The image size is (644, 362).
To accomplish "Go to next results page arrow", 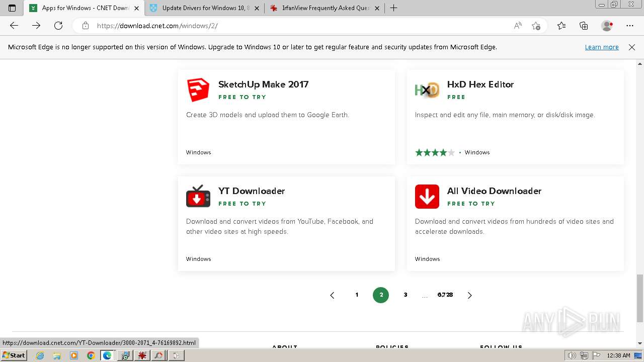I will pos(469,295).
